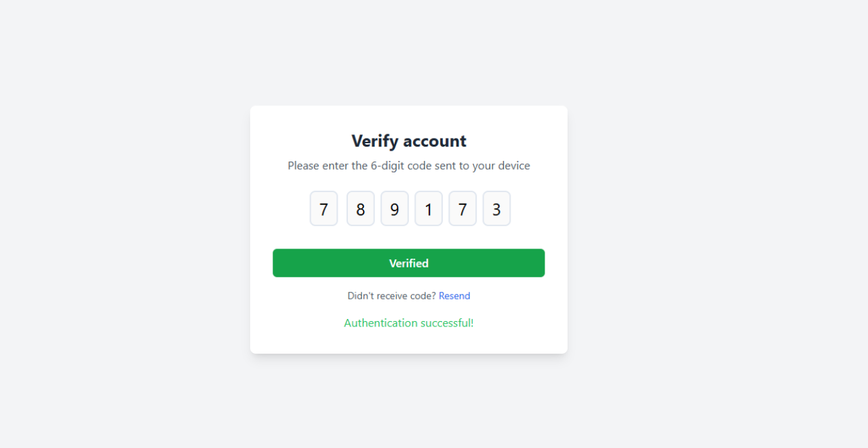The image size is (868, 448).
Task: Select the Verified submit button
Action: pyautogui.click(x=409, y=263)
